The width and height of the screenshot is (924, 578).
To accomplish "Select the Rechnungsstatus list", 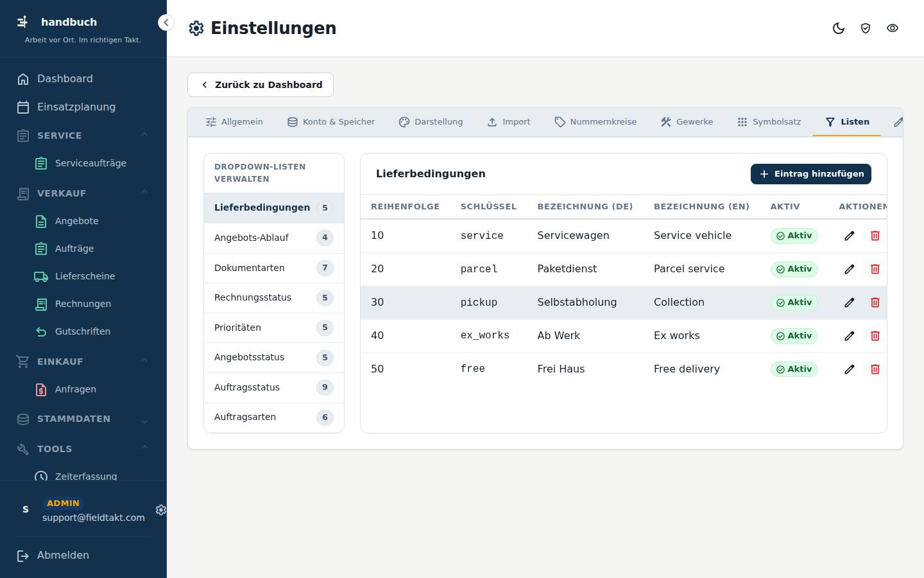I will point(274,297).
